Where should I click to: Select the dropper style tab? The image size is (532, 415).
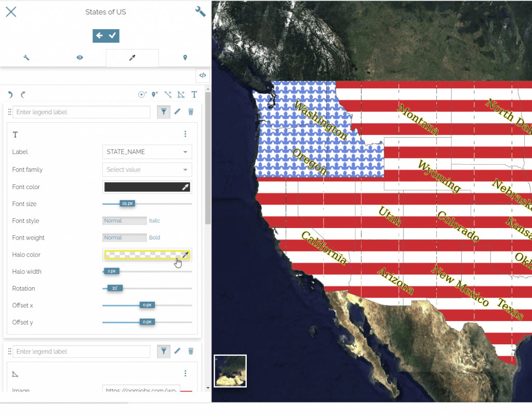pos(132,58)
